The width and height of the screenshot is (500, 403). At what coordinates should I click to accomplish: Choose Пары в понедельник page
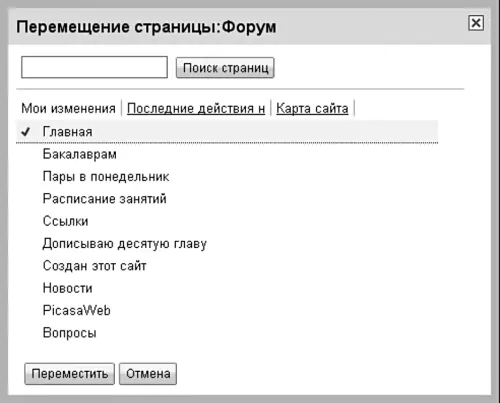(x=106, y=177)
